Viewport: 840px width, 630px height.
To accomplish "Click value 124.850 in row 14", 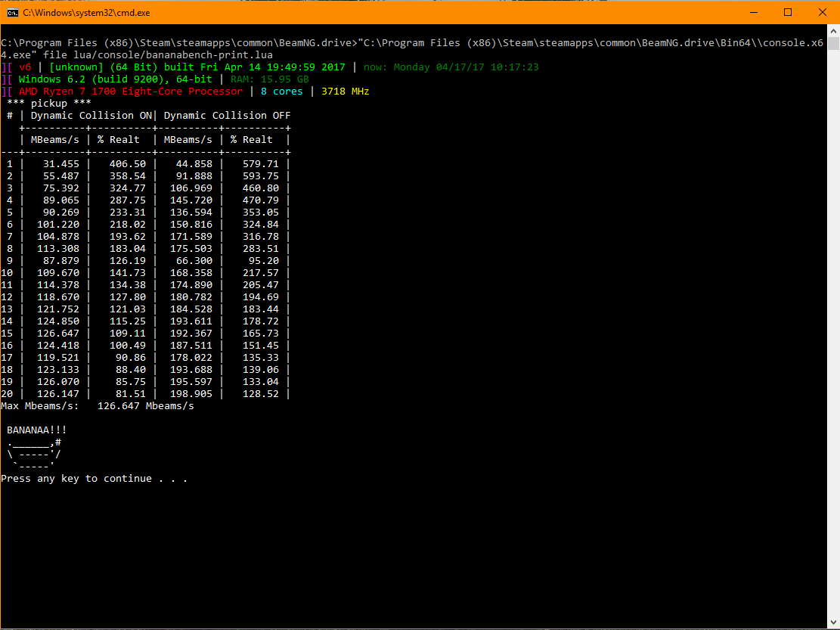I will pos(58,321).
